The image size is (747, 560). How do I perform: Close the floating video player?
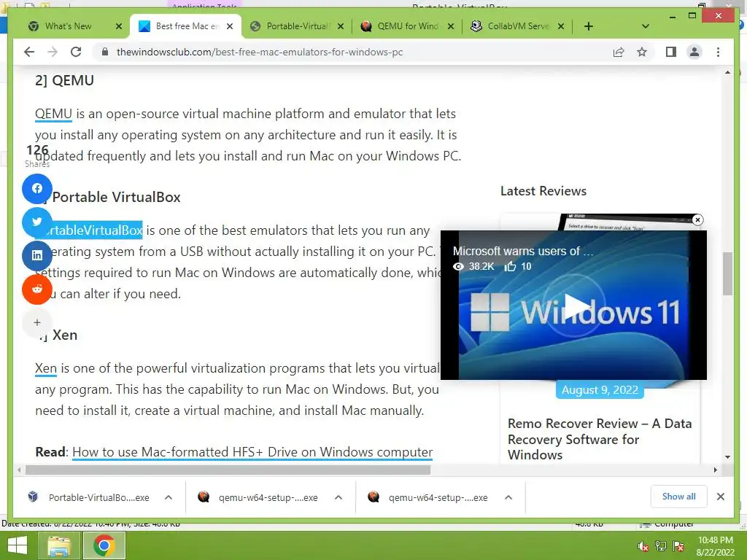(x=697, y=219)
